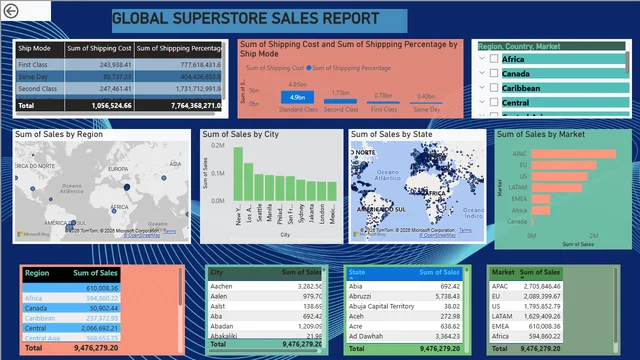Sort by Sum of Shippping Percentage header
The image size is (640, 360).
pos(179,49)
